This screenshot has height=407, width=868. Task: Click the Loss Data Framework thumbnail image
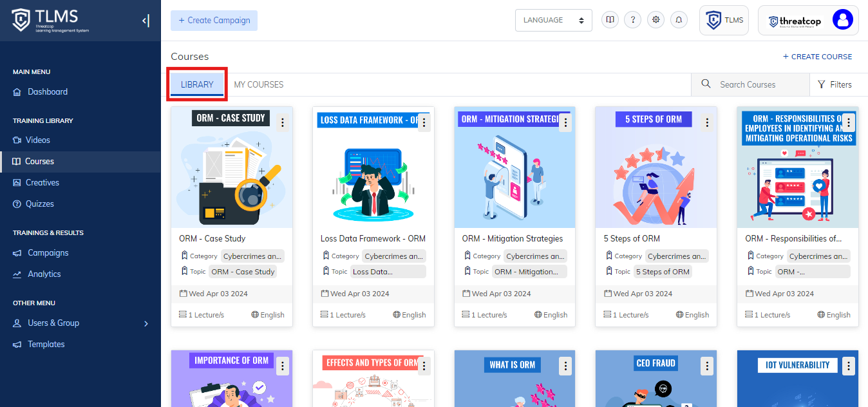click(x=373, y=167)
